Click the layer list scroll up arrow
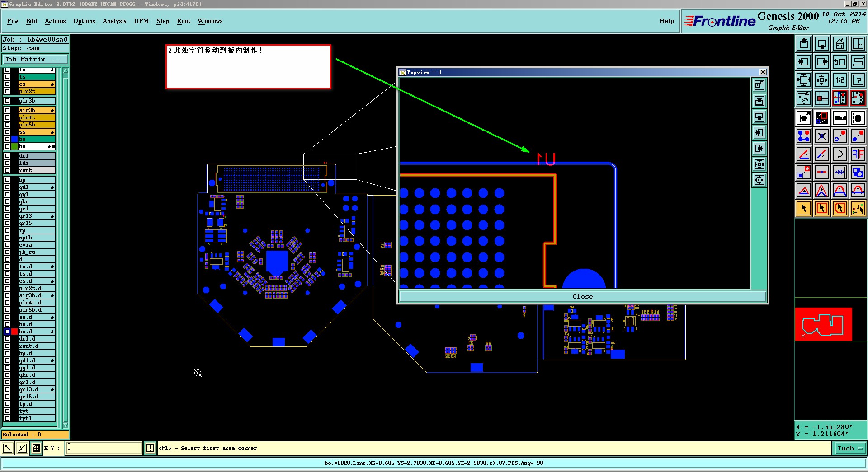 [x=66, y=71]
